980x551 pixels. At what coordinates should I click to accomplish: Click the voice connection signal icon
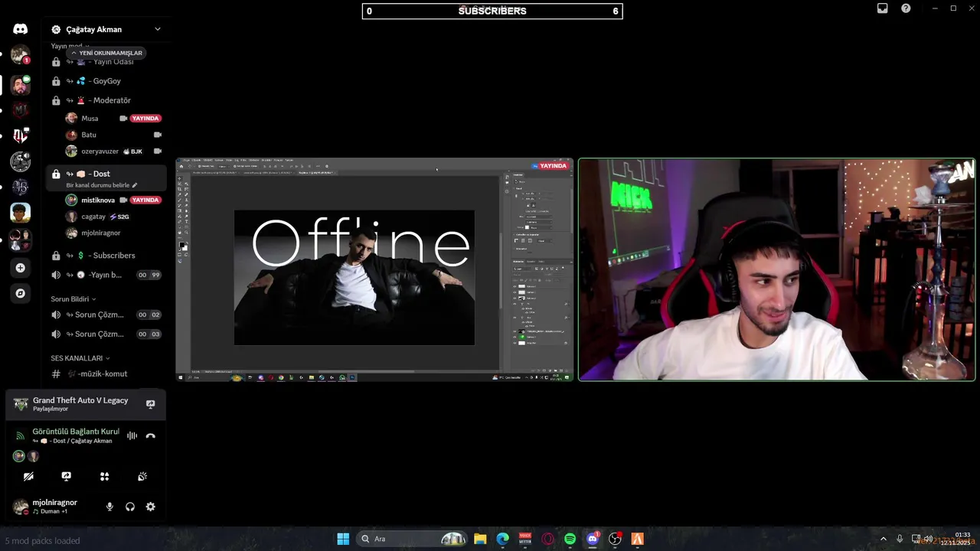click(x=20, y=435)
